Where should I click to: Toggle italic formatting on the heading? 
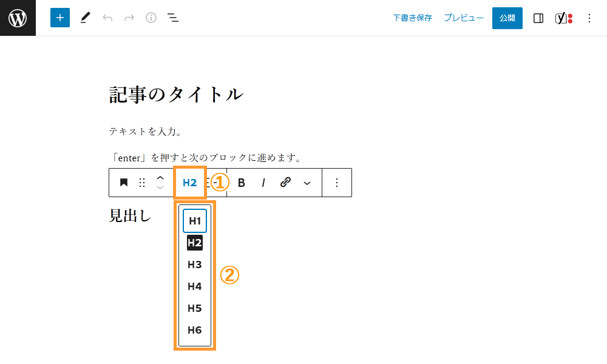coord(263,183)
